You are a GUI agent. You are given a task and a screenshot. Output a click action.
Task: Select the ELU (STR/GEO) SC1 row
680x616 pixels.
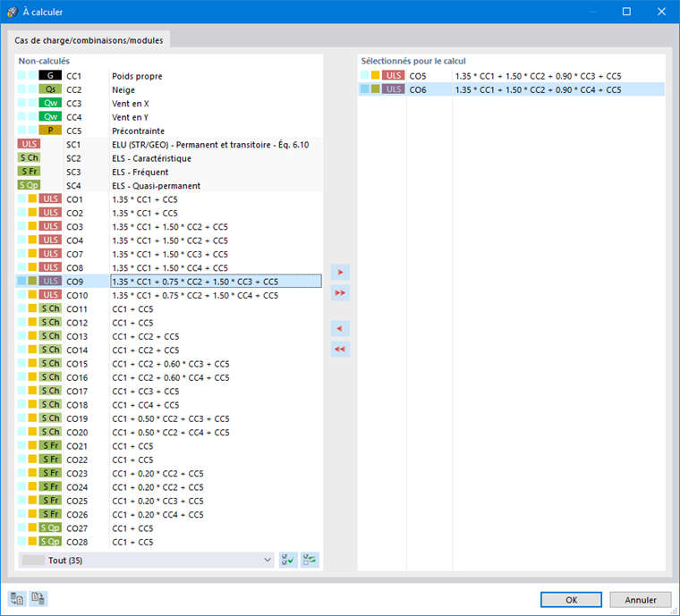[169, 144]
